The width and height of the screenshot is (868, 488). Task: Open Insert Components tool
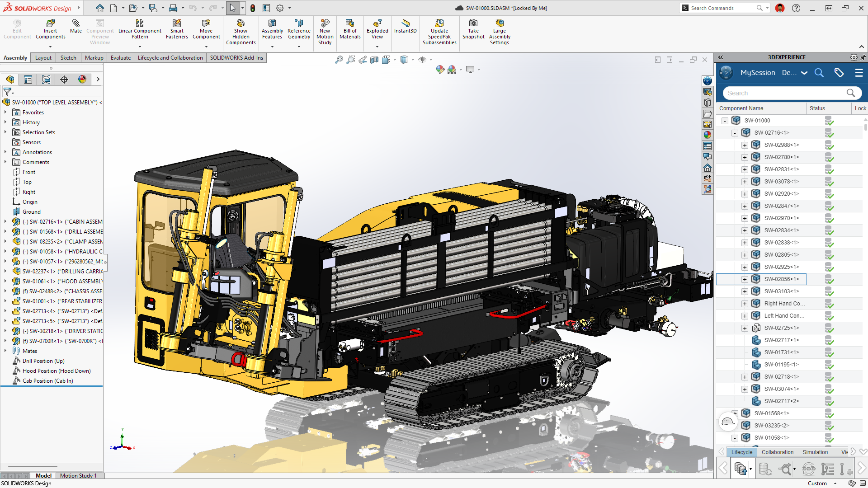point(50,29)
